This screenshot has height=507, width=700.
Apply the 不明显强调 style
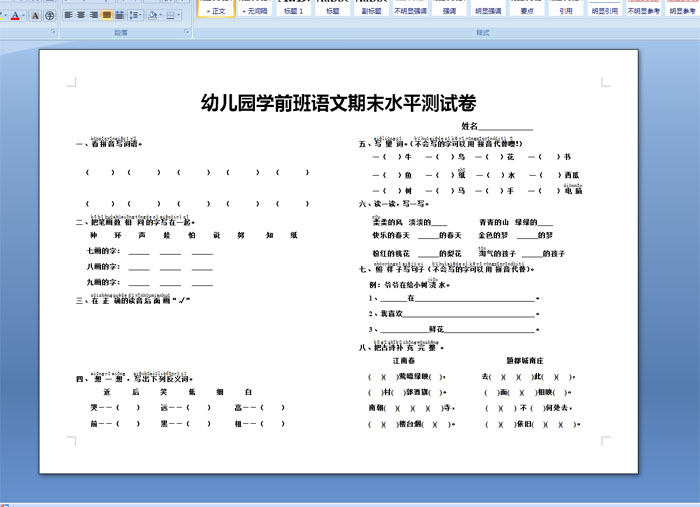tap(410, 8)
